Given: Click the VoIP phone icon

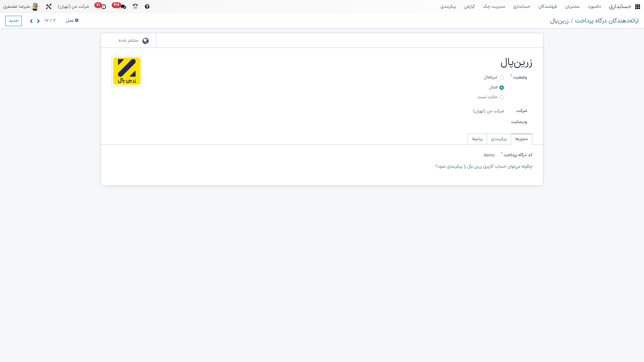Looking at the screenshot, I should (x=135, y=7).
